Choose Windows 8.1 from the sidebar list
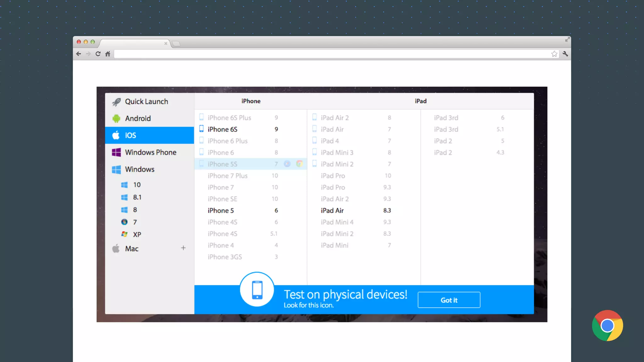Screen dimensions: 644x362 pos(137,197)
